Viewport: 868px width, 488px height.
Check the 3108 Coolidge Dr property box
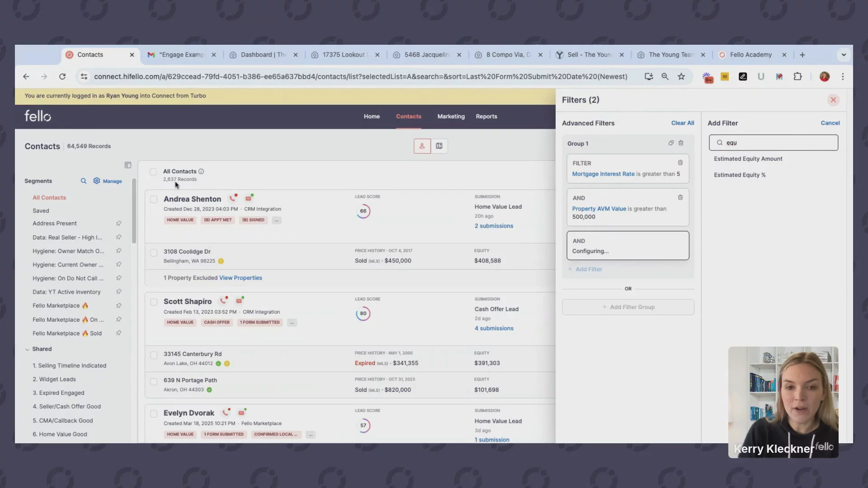coord(154,253)
